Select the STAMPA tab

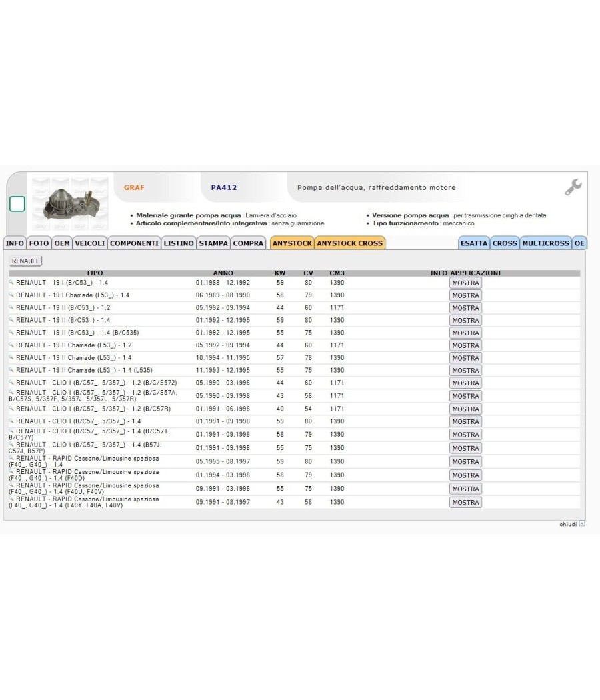click(213, 243)
